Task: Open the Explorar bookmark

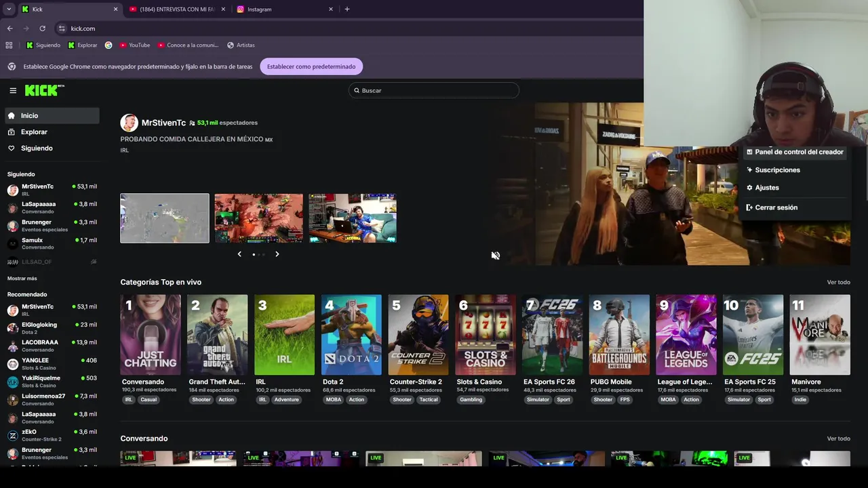Action: 83,45
